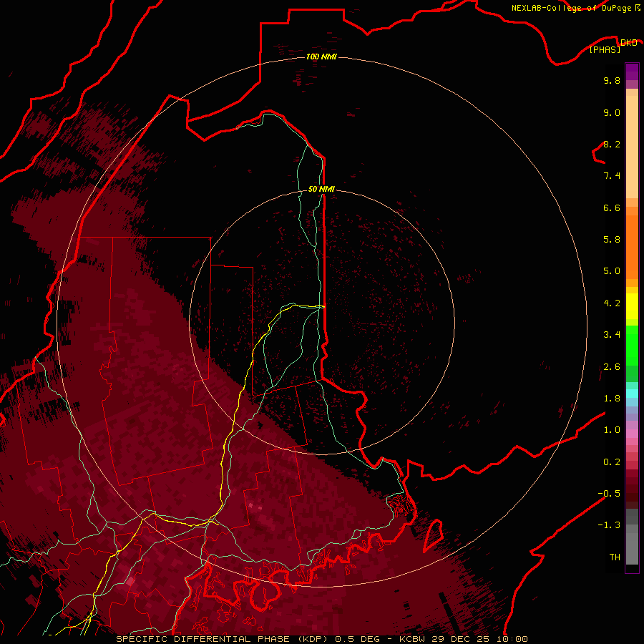Screen dimensions: 644x644
Task: Click the 1.8 scale value
Action: coord(612,399)
